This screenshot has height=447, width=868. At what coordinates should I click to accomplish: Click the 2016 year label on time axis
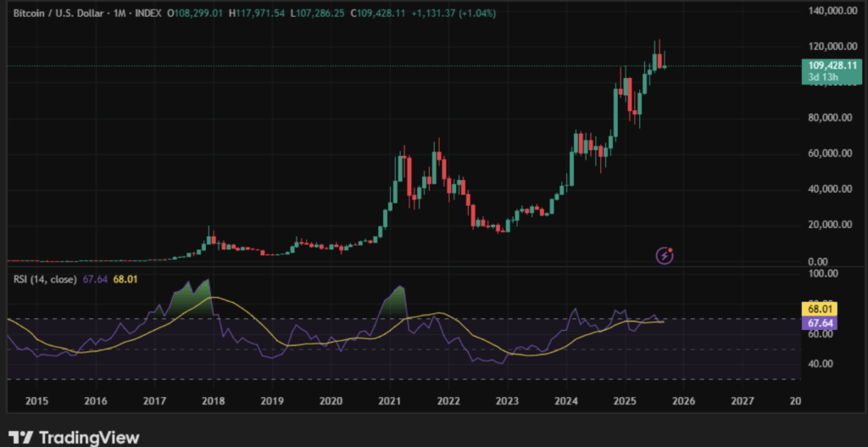[x=97, y=401]
